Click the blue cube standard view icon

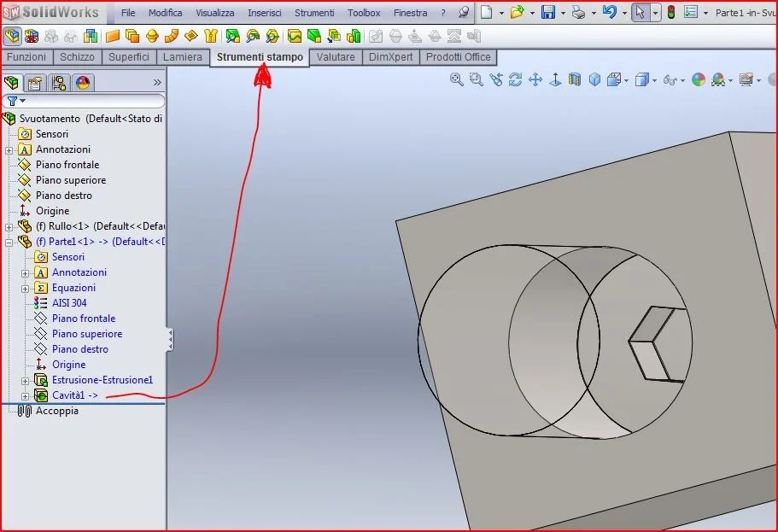[x=594, y=79]
